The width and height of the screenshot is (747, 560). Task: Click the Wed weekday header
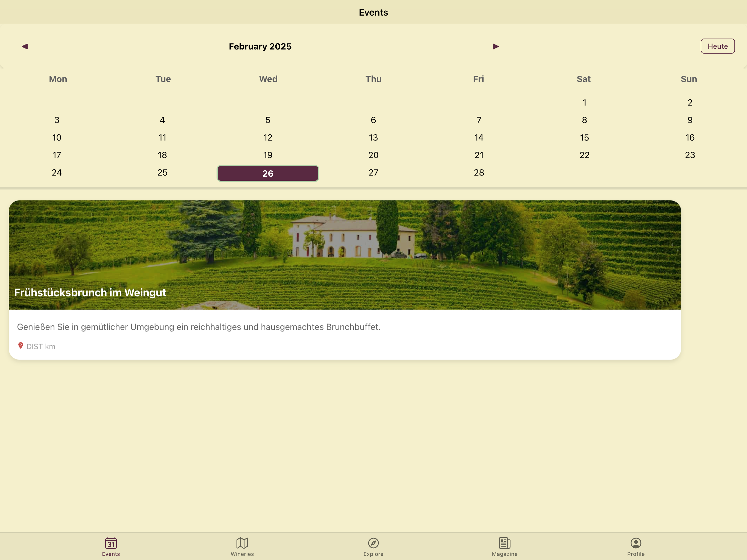pyautogui.click(x=269, y=79)
